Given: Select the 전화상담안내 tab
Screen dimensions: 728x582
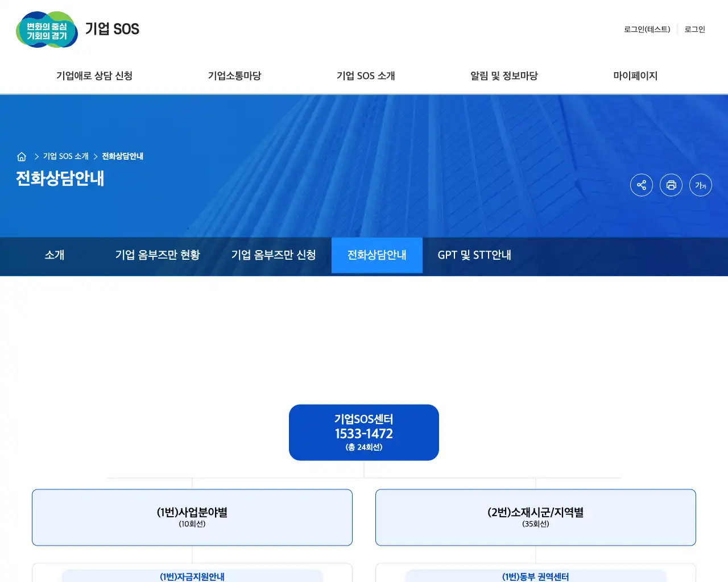Looking at the screenshot, I should coord(377,255).
